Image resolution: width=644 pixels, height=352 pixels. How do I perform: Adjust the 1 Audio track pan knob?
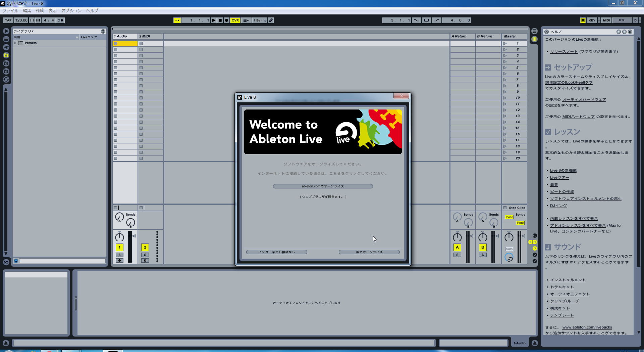(119, 237)
